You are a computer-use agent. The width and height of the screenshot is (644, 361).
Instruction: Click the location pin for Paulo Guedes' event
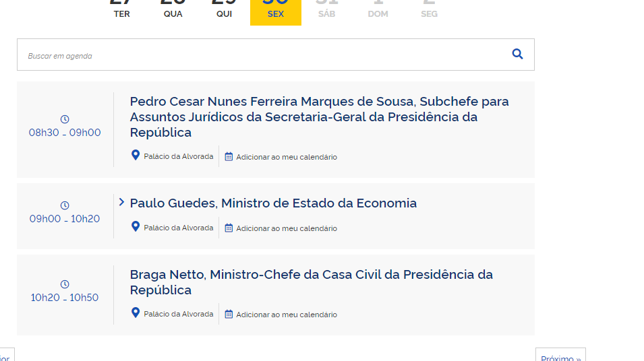coord(136,227)
